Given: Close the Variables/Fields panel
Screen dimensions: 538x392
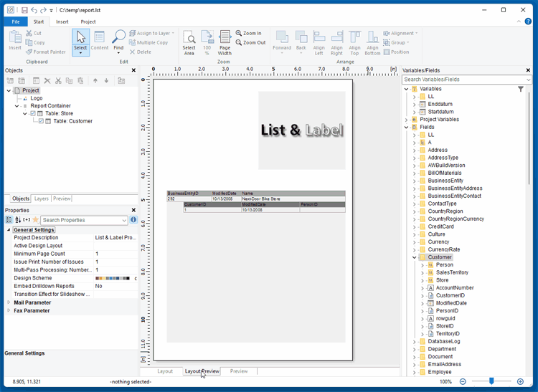Looking at the screenshot, I should coord(528,70).
